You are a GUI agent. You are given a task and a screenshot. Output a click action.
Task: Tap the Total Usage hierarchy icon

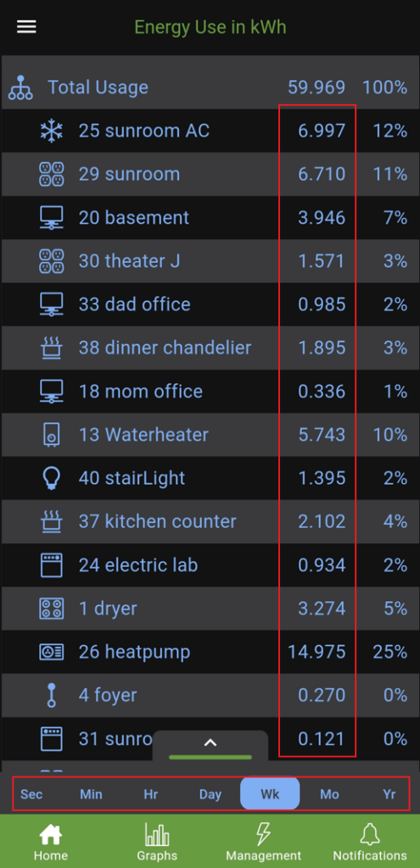(x=20, y=87)
